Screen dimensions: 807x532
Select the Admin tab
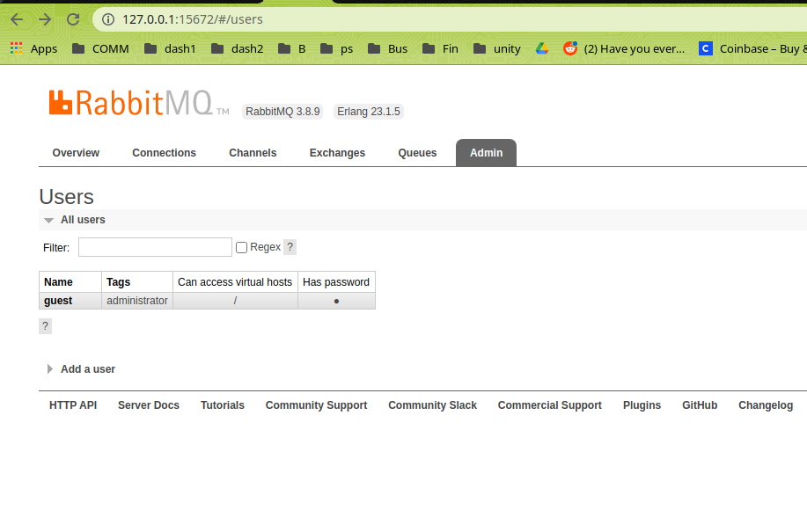click(487, 153)
